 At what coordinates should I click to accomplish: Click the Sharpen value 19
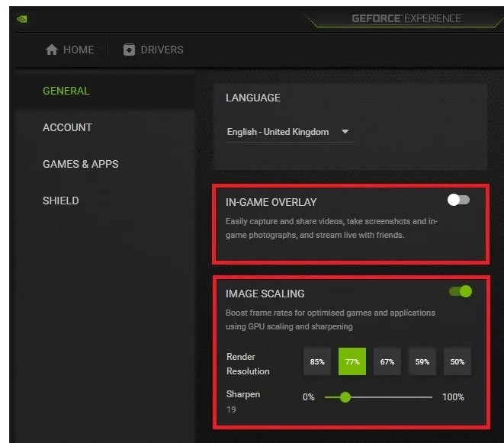tap(231, 409)
